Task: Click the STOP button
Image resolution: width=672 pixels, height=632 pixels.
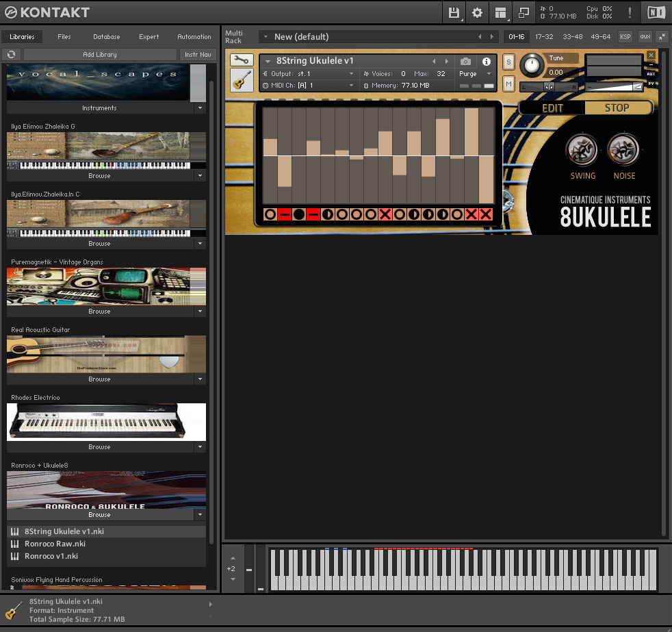Action: coord(617,108)
